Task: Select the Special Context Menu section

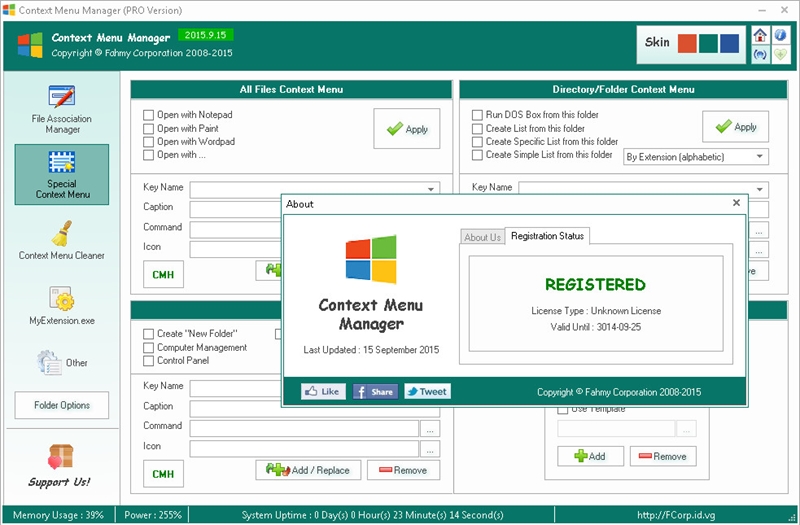Action: point(62,174)
